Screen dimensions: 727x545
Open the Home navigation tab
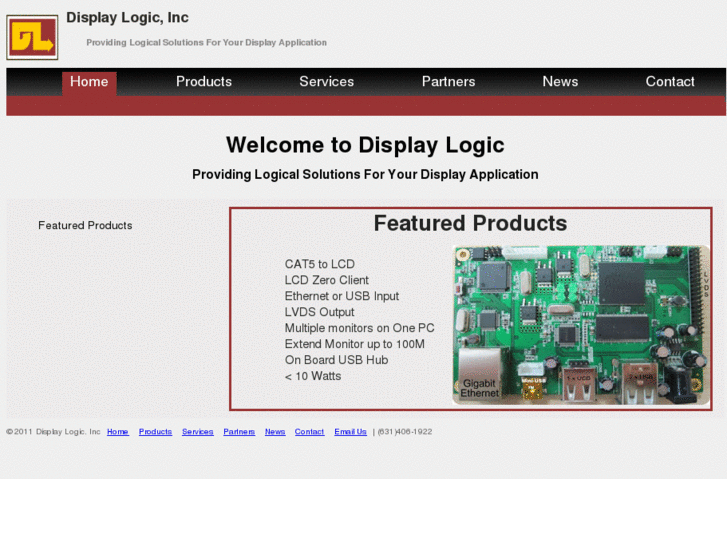coord(89,82)
